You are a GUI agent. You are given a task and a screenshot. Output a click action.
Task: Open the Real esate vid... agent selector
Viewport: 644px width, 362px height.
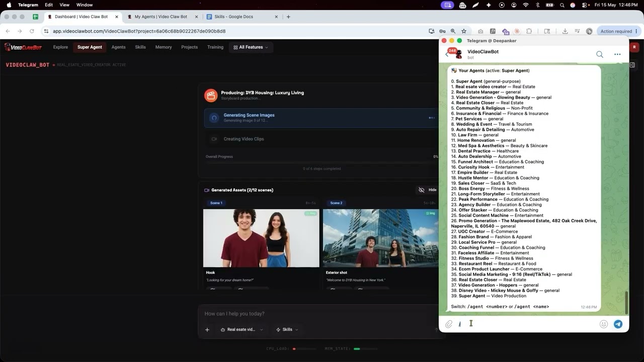point(242,330)
